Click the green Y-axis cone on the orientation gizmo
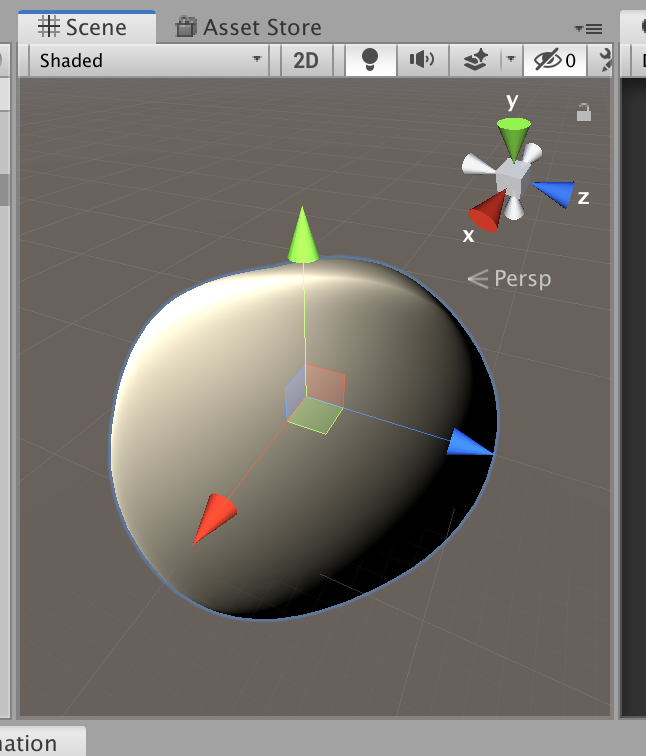646x756 pixels. (x=514, y=137)
